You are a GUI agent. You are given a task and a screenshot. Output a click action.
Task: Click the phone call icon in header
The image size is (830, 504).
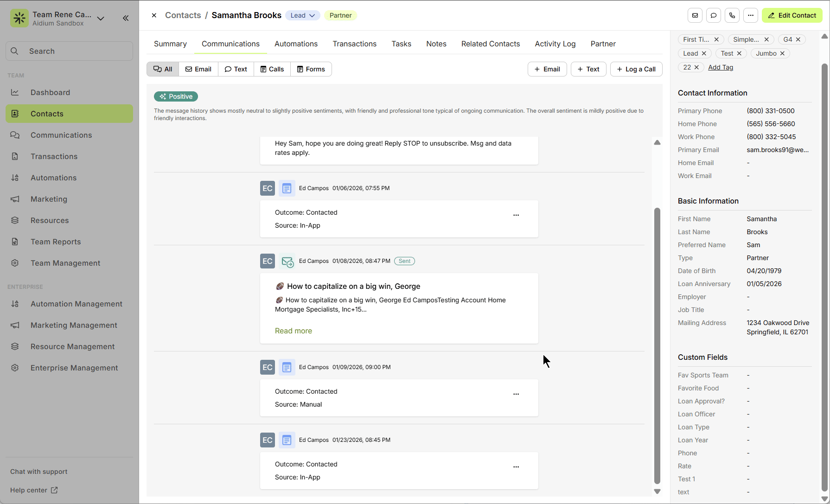[x=732, y=15]
